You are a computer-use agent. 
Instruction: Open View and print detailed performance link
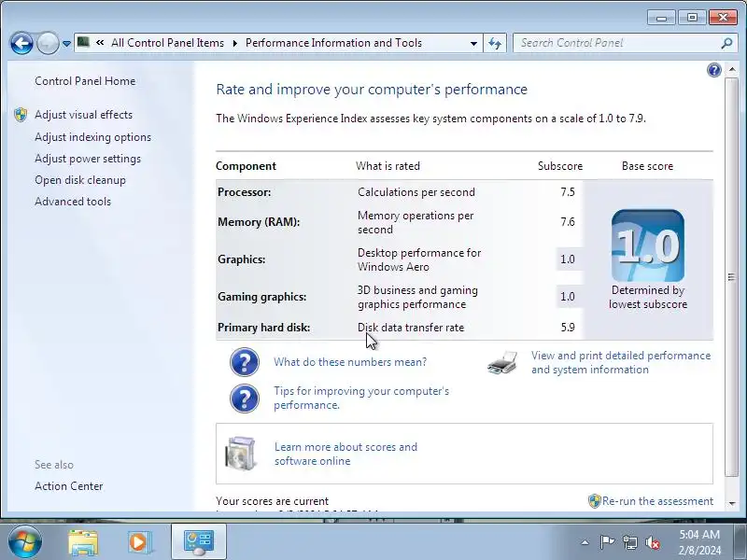point(621,362)
